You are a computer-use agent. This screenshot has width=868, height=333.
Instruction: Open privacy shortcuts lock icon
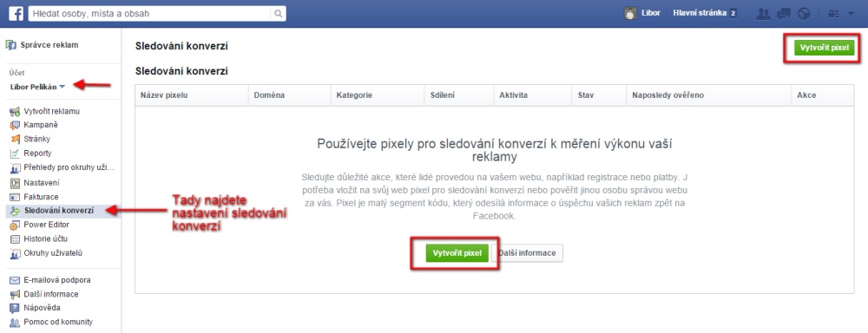point(832,14)
